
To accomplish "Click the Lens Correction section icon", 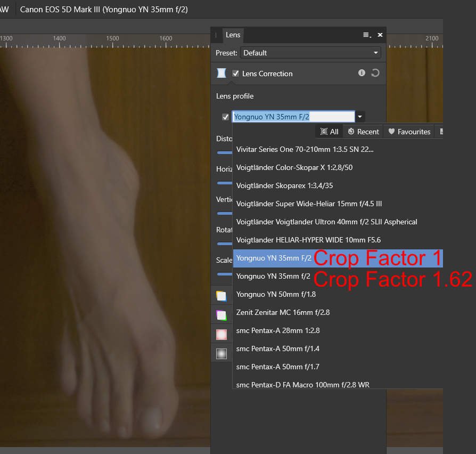I will (x=221, y=73).
